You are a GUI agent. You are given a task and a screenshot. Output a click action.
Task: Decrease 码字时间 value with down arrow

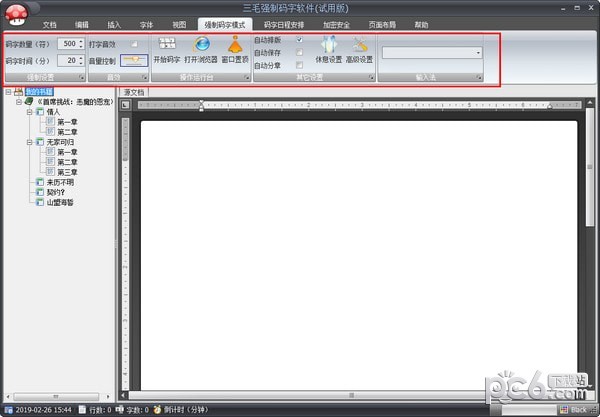tap(81, 63)
